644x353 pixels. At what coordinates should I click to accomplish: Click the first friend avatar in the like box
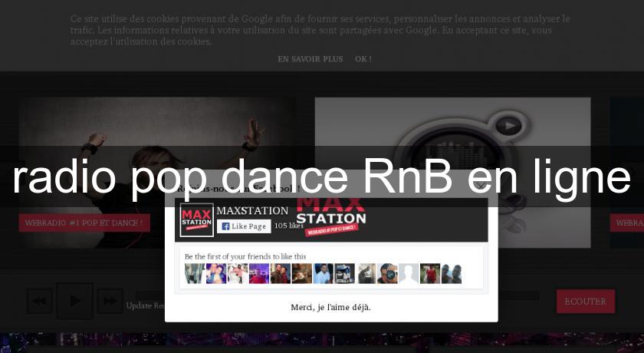[x=194, y=274]
